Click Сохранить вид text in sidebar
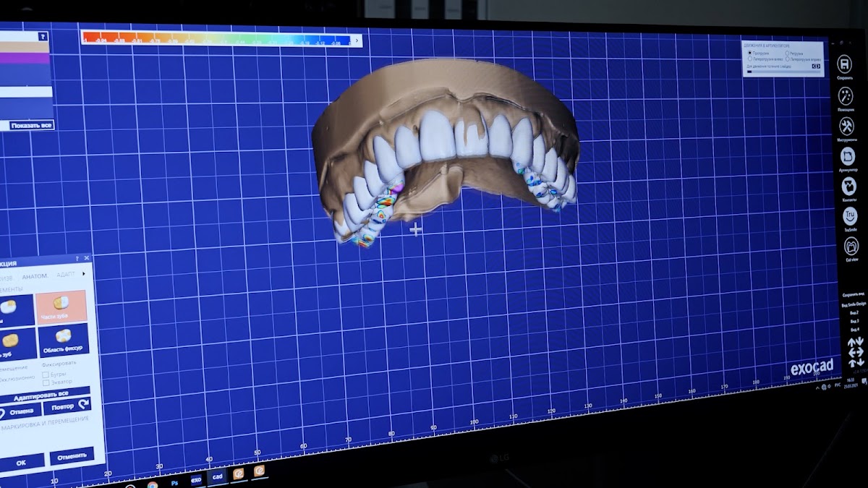The image size is (868, 488). (x=853, y=295)
